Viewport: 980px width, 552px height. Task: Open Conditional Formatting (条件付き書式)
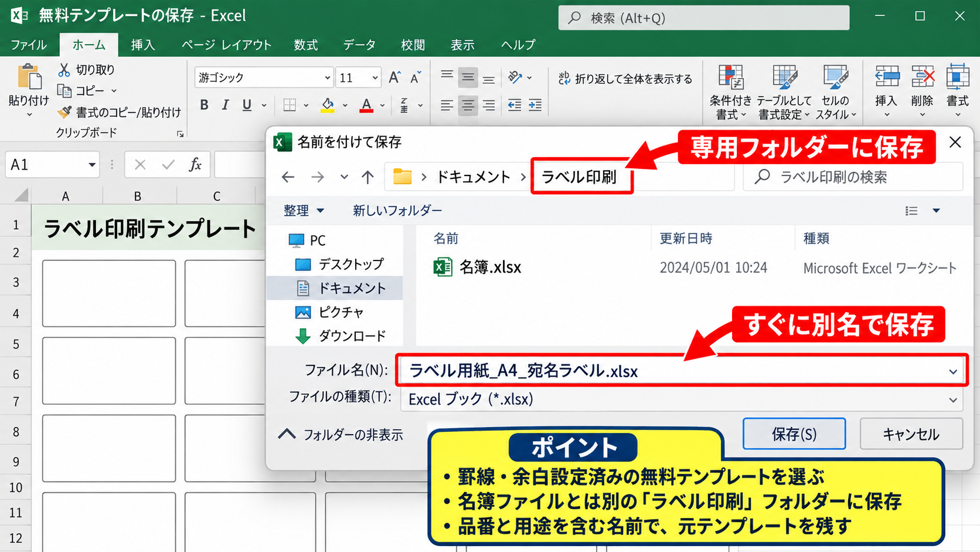point(730,92)
